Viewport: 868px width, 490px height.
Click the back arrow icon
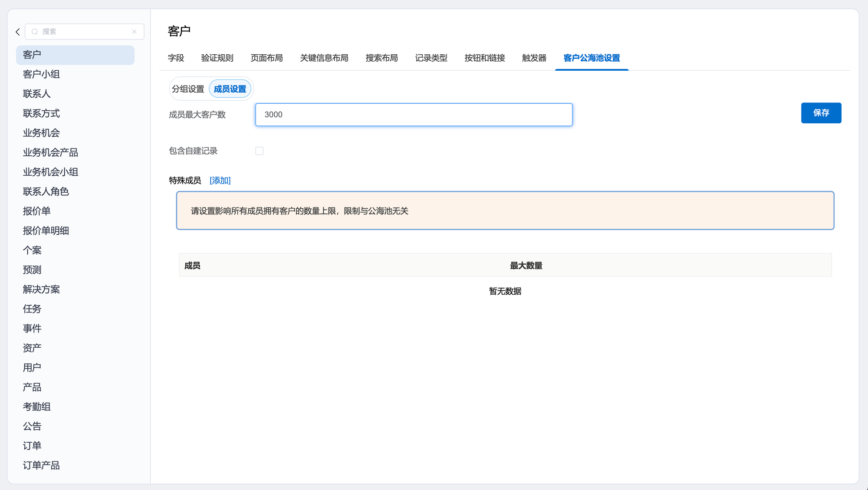18,32
